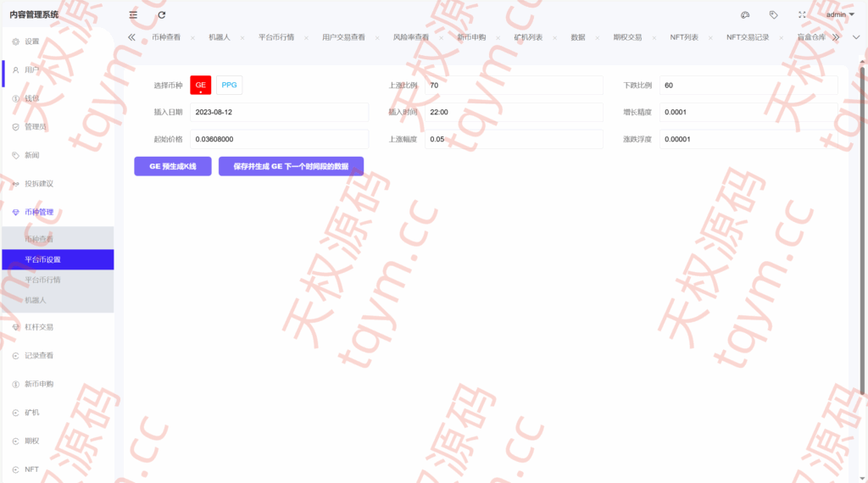Image resolution: width=868 pixels, height=483 pixels.
Task: Switch to the 用户交易查看 tab
Action: (344, 37)
